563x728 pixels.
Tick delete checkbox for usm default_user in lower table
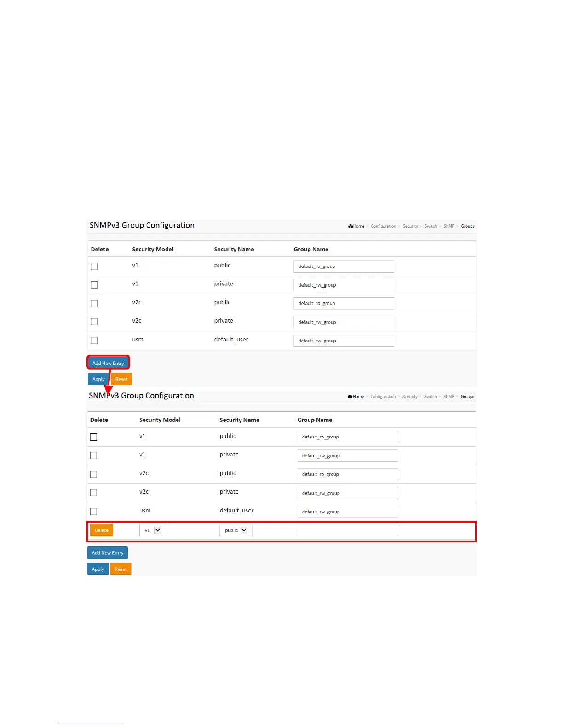pyautogui.click(x=94, y=512)
